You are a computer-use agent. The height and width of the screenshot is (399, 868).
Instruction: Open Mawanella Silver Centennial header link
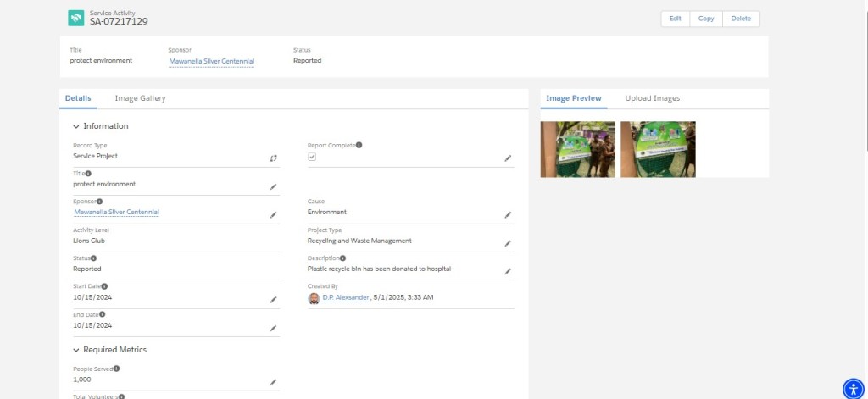pos(211,61)
